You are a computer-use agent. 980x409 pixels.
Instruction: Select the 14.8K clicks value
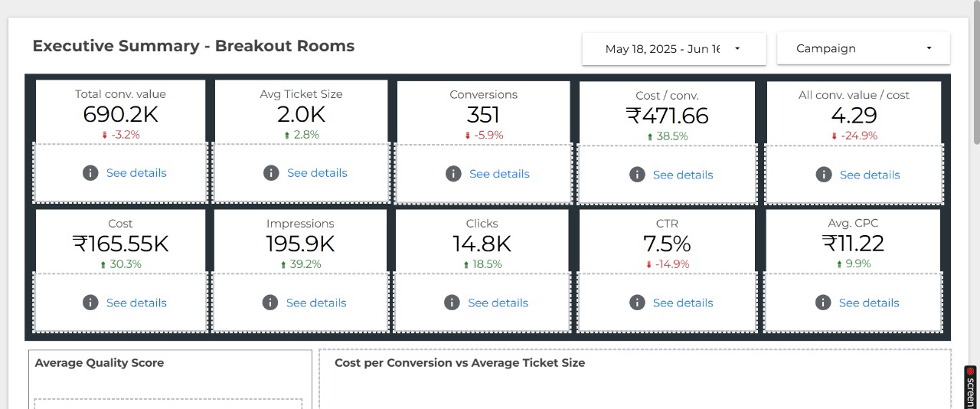(x=482, y=244)
